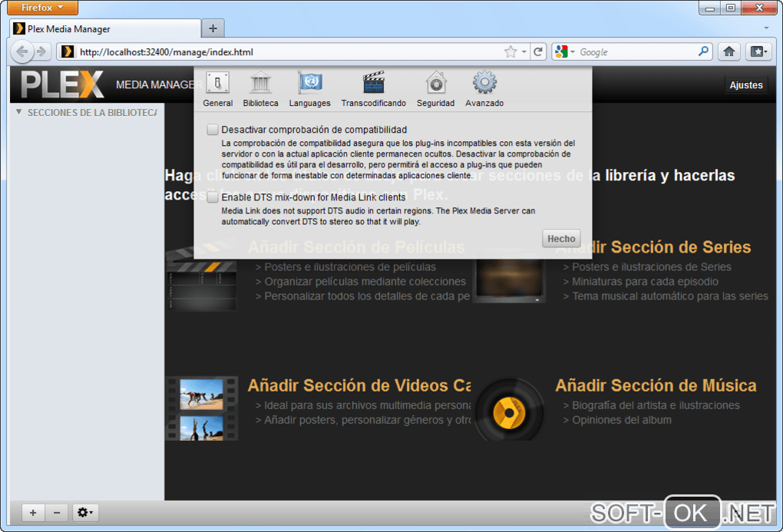
Task: Click the home videos filmstrip thumbnail
Action: coord(202,408)
